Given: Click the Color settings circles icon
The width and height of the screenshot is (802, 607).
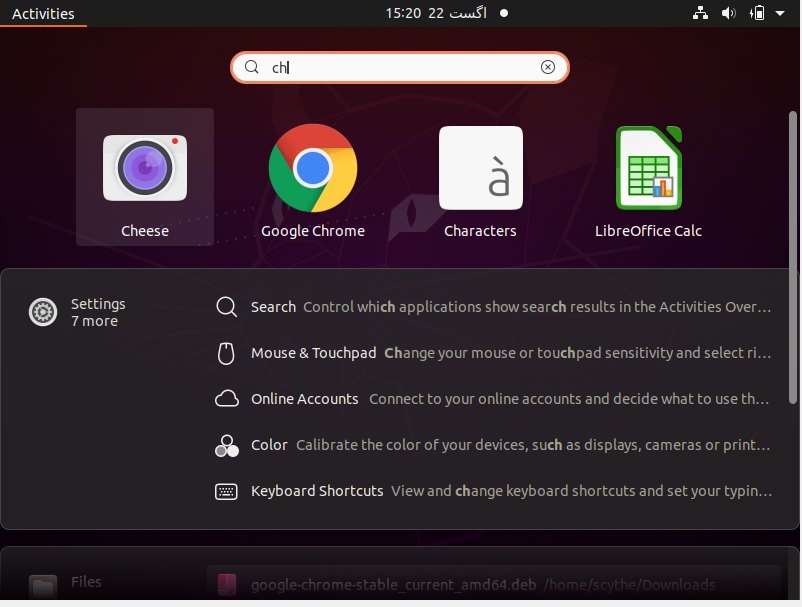Looking at the screenshot, I should click(x=227, y=445).
